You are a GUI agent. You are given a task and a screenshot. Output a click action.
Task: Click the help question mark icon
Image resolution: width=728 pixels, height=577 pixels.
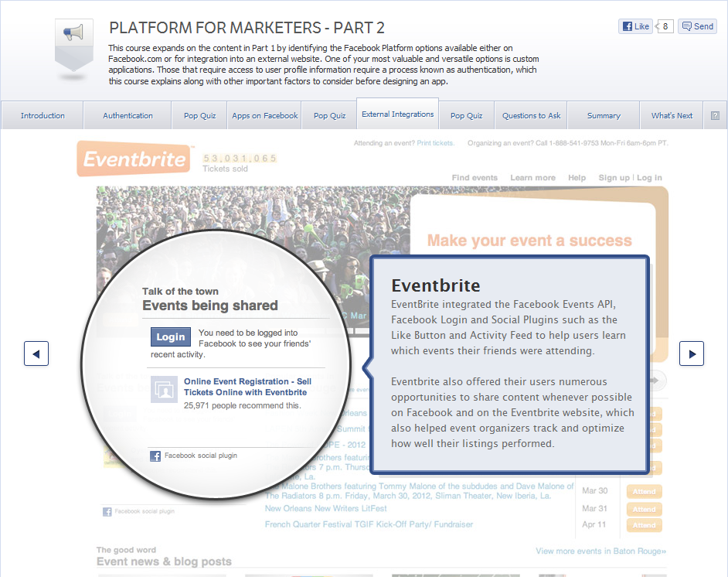(715, 115)
